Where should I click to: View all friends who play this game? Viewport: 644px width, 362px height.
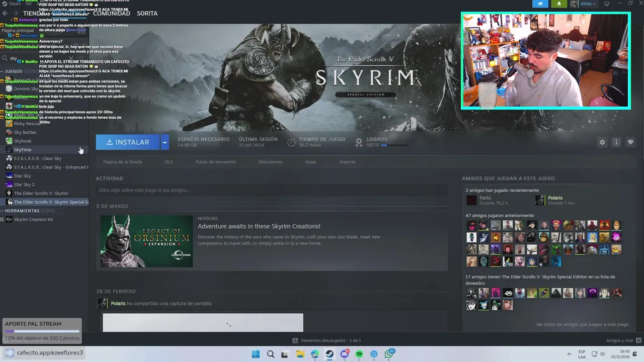coord(582,324)
